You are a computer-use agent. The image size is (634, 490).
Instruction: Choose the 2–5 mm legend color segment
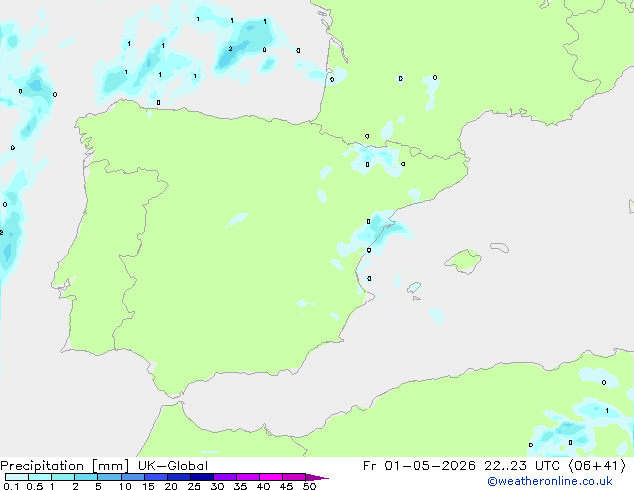point(86,477)
